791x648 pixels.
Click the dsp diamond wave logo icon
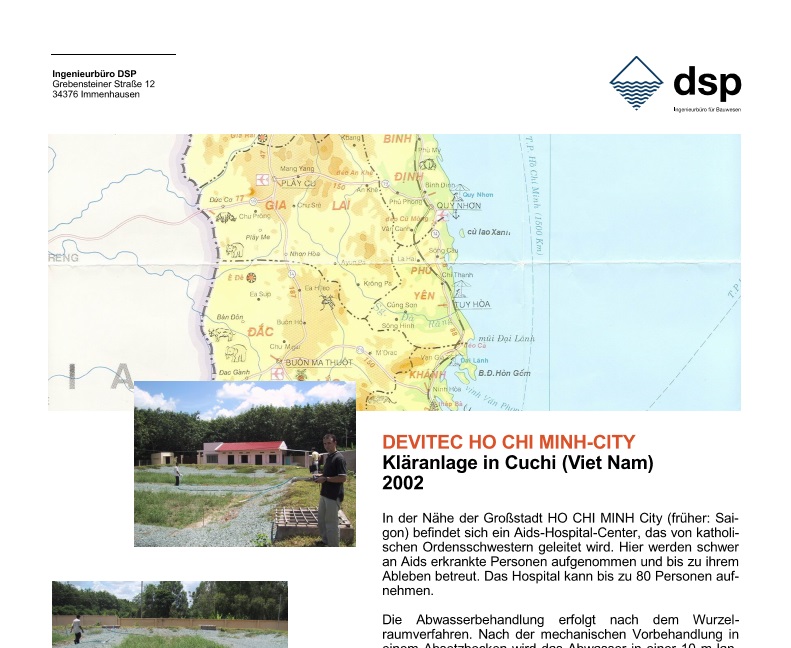636,83
